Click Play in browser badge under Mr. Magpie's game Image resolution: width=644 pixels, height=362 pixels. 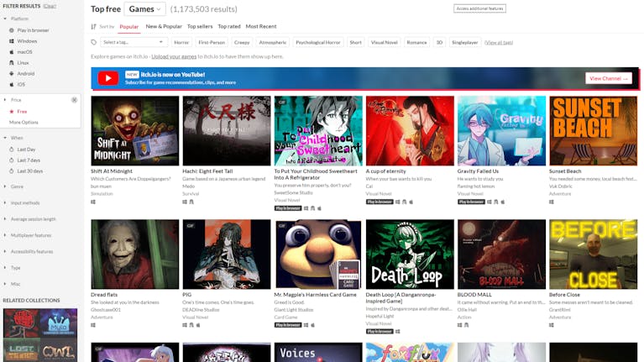[x=288, y=325]
